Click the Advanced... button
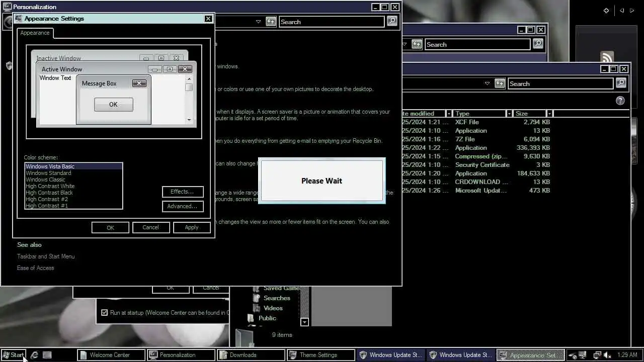 pyautogui.click(x=183, y=206)
